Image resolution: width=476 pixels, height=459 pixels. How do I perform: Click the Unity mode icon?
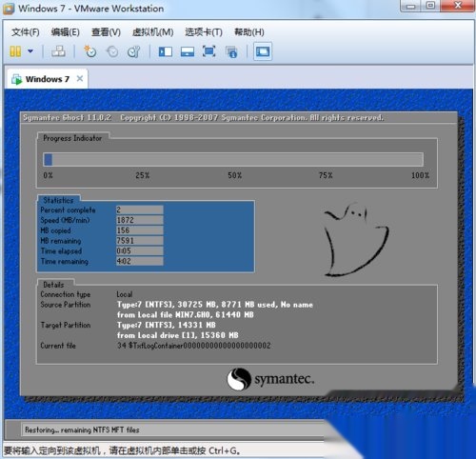pyautogui.click(x=231, y=51)
